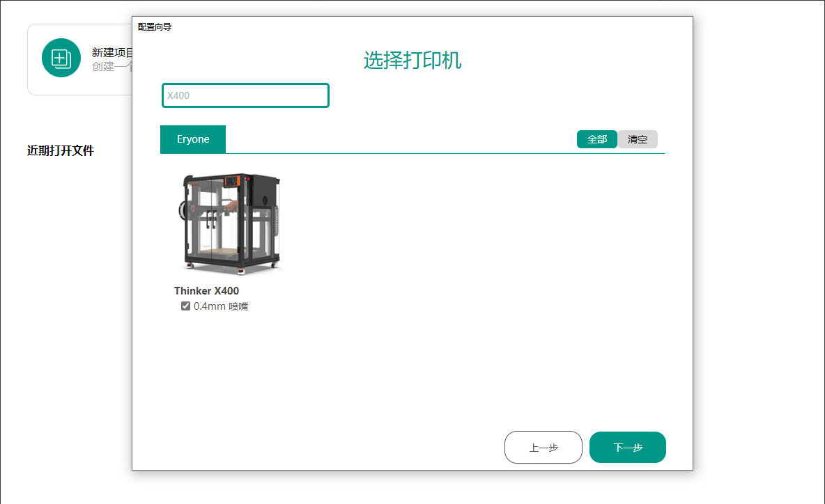
Task: Focus the X400 printer search field
Action: pos(245,95)
